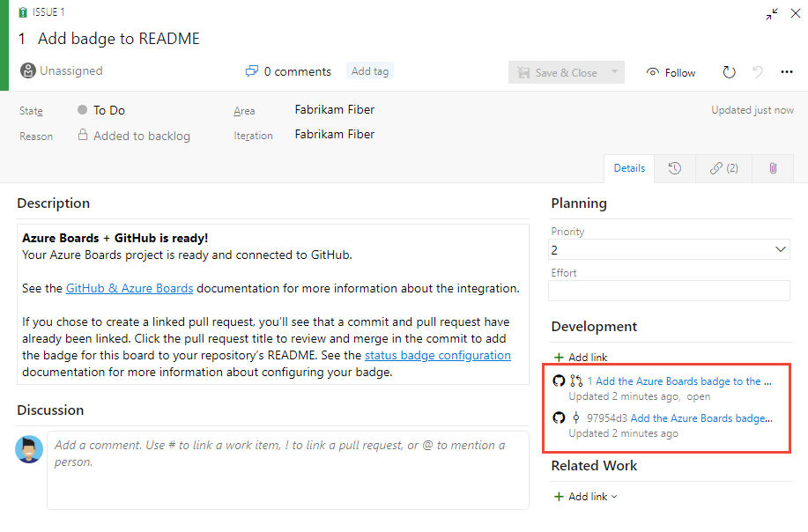Open the Attachments paperclip icon
This screenshot has width=808, height=532.
click(x=772, y=167)
